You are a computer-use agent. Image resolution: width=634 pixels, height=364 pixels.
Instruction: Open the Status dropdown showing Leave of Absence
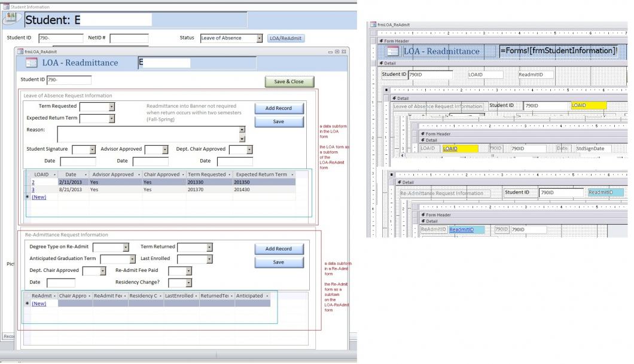pos(260,38)
